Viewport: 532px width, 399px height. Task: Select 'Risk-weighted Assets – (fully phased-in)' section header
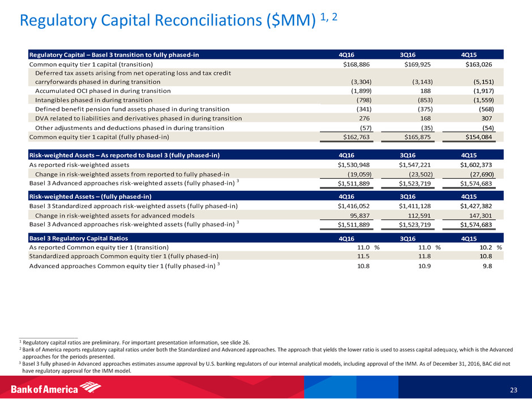pos(90,196)
